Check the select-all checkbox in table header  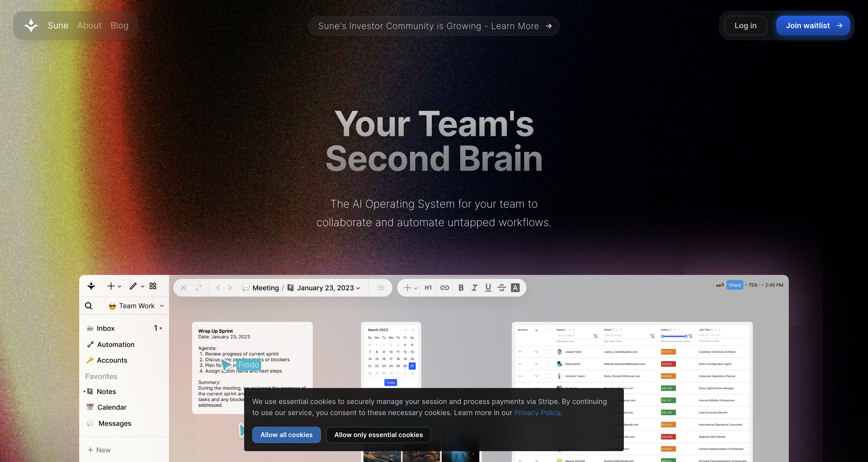548,330
